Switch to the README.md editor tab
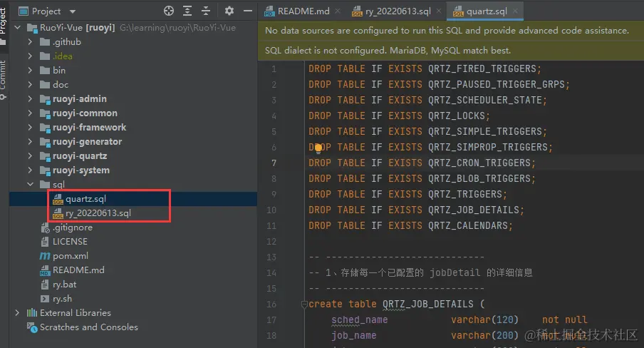The width and height of the screenshot is (644, 348). pyautogui.click(x=303, y=11)
